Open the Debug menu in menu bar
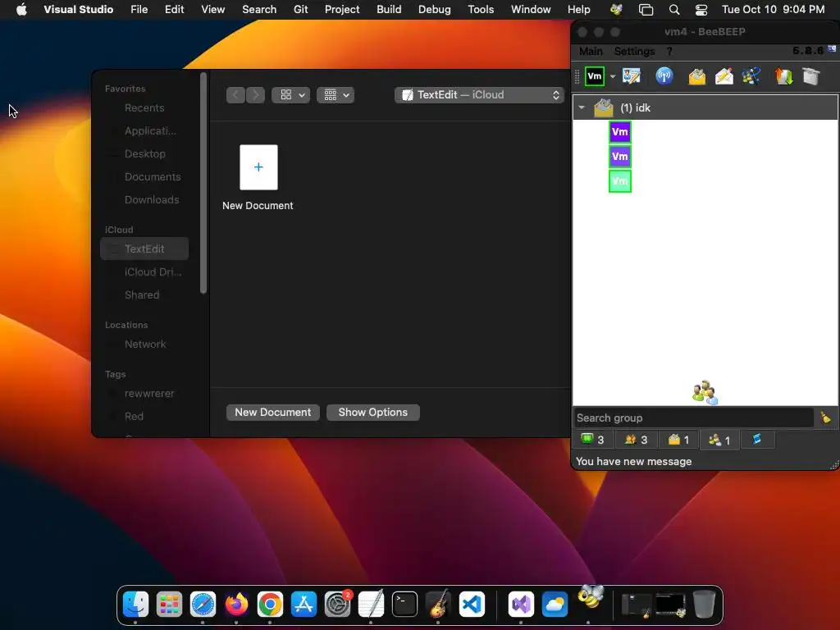Screen dimensions: 840x630 pyautogui.click(x=435, y=10)
